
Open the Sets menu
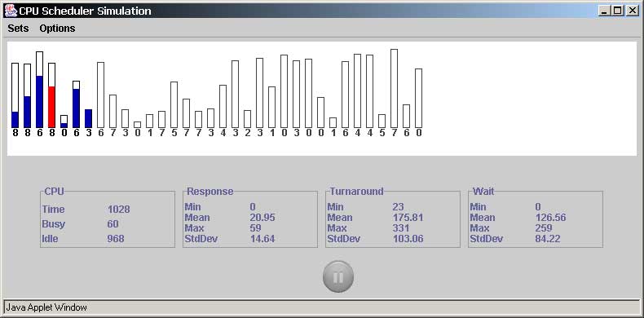(19, 29)
